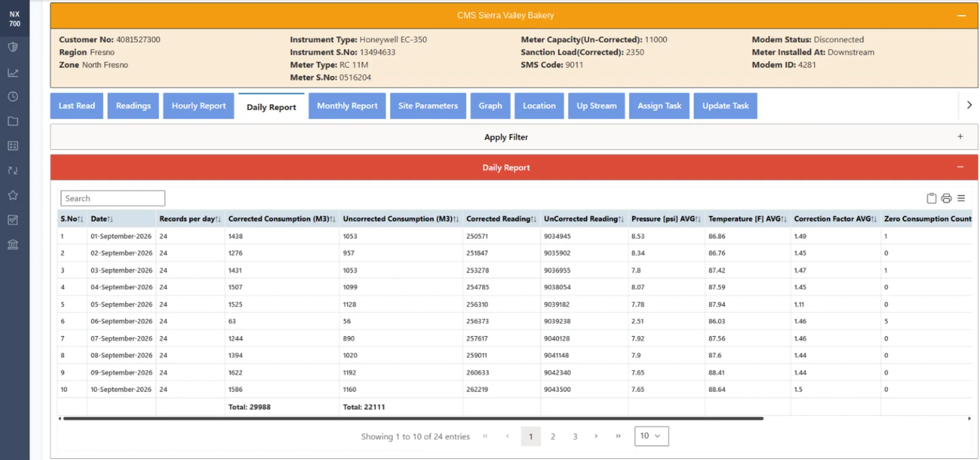
Task: Open the Site Parameters tab
Action: 428,106
